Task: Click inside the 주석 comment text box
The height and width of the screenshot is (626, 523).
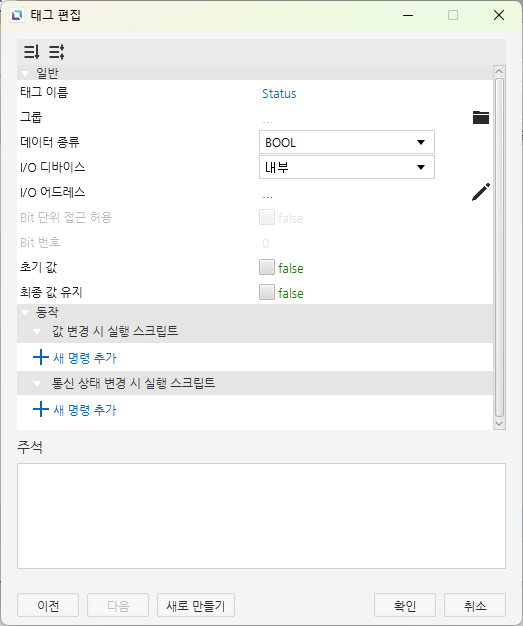Action: 261,516
